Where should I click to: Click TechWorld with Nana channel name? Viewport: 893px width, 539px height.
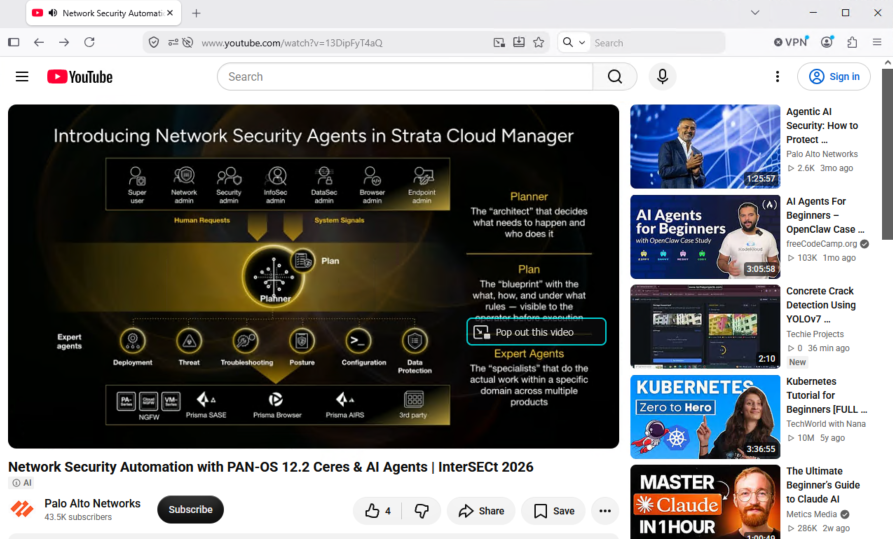click(826, 424)
